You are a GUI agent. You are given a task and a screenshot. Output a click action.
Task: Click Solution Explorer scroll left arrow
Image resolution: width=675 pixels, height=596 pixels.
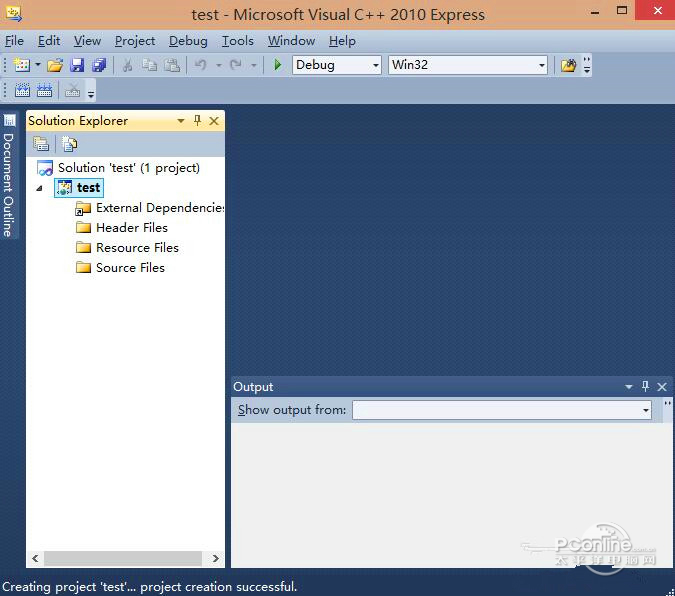click(x=35, y=559)
